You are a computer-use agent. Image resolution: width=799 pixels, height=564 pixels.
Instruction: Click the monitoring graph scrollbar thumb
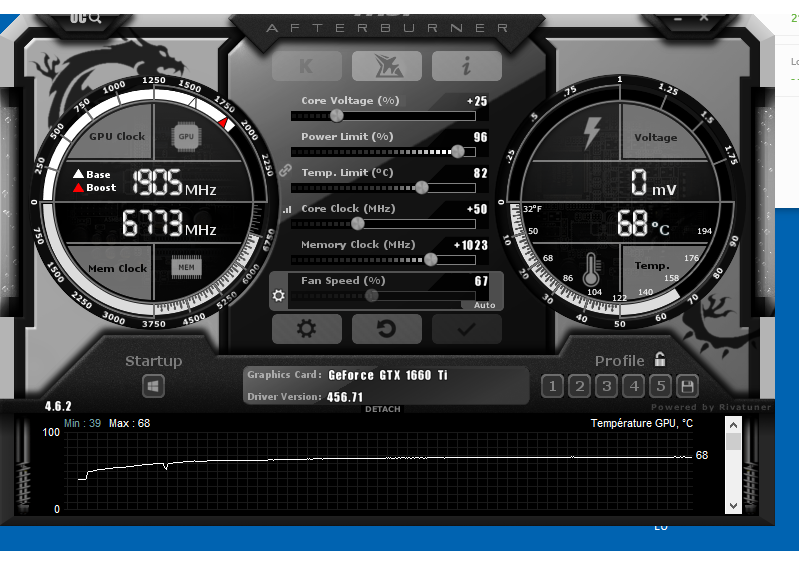733,442
